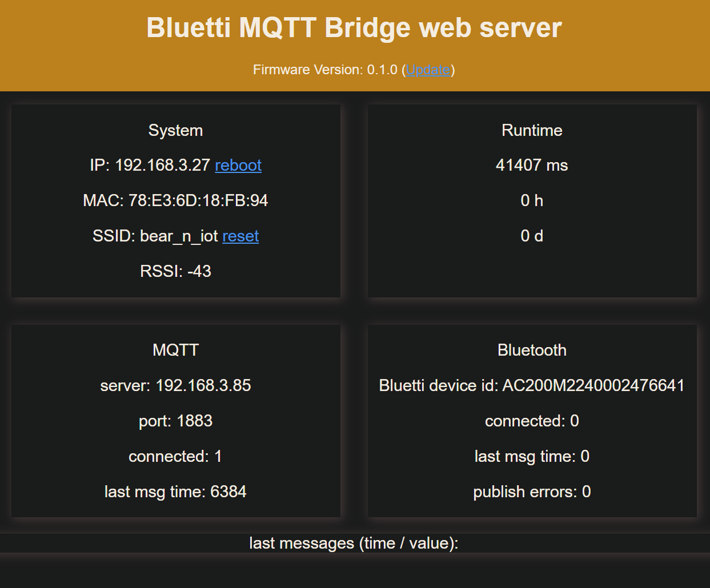Click the RSSI value -43
Viewport: 710px width, 588px height.
tap(175, 272)
